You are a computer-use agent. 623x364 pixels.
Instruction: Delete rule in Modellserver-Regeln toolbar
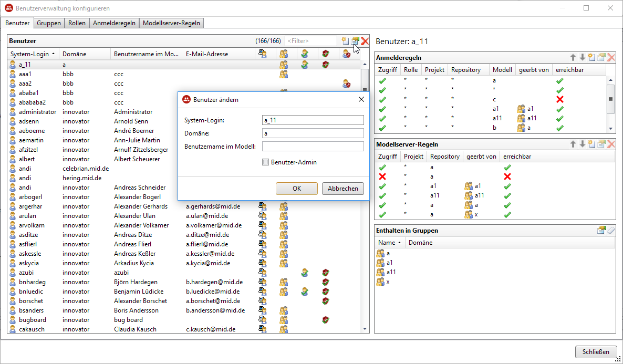pyautogui.click(x=611, y=144)
